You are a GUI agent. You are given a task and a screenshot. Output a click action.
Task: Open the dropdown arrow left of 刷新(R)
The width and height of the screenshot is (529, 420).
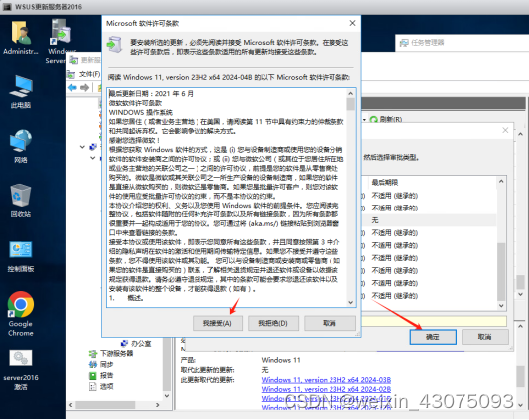(364, 120)
